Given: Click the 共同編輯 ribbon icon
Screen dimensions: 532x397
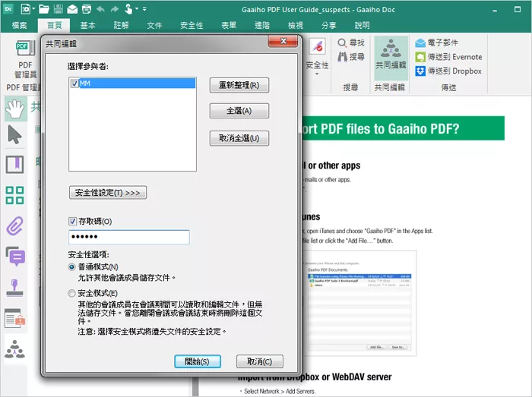Looking at the screenshot, I should tap(391, 57).
